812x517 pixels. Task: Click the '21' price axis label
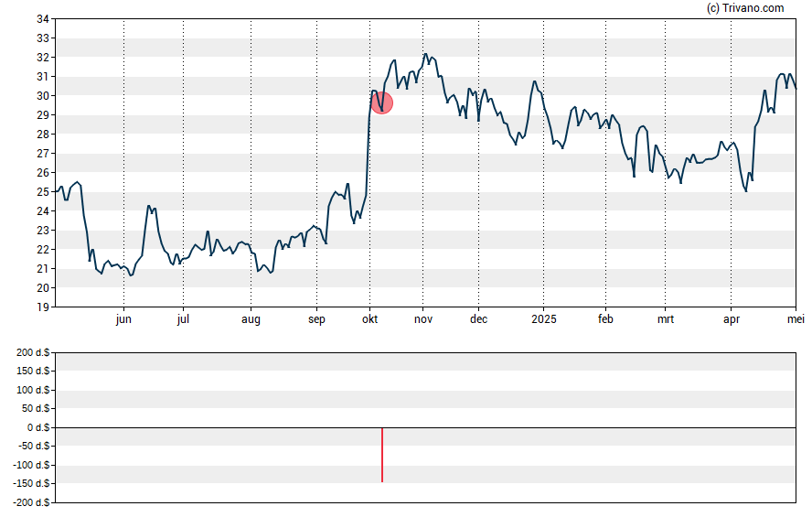coord(42,269)
